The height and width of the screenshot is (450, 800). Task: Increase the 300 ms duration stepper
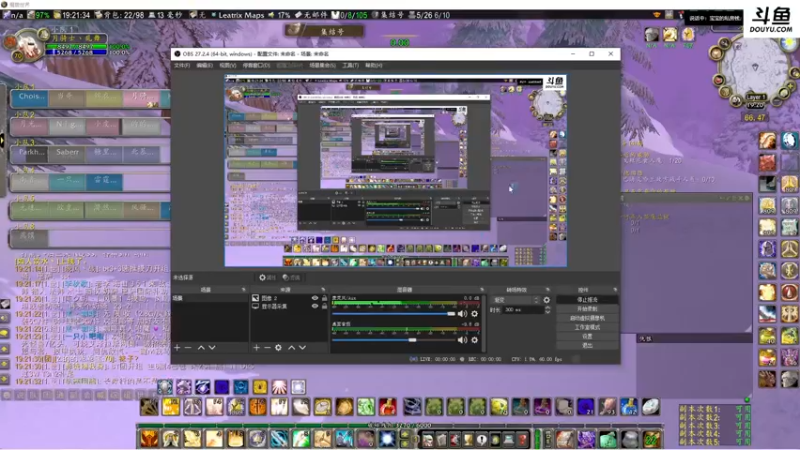(547, 308)
